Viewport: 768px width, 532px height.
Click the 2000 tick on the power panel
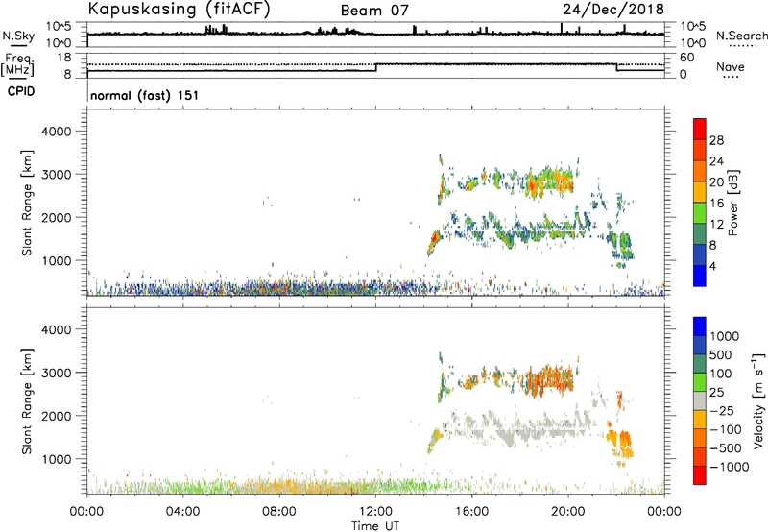[57, 217]
